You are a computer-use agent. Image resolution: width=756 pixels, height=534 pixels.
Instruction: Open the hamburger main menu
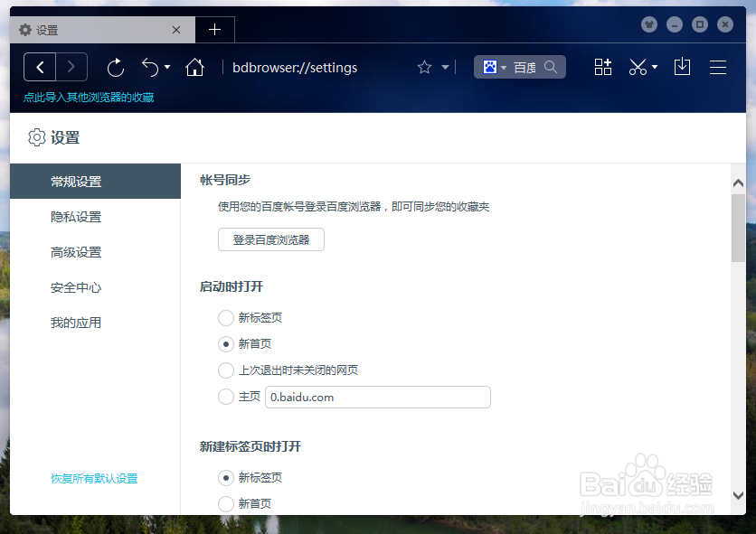718,67
